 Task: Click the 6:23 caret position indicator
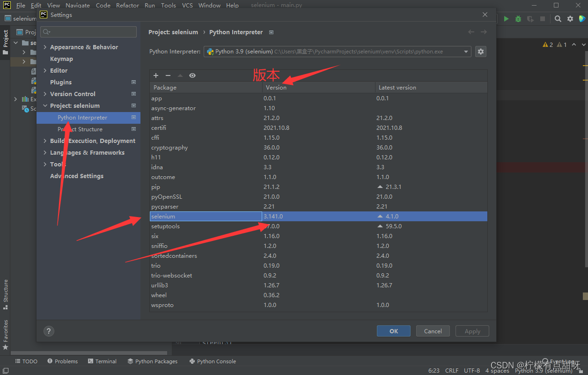pyautogui.click(x=434, y=370)
